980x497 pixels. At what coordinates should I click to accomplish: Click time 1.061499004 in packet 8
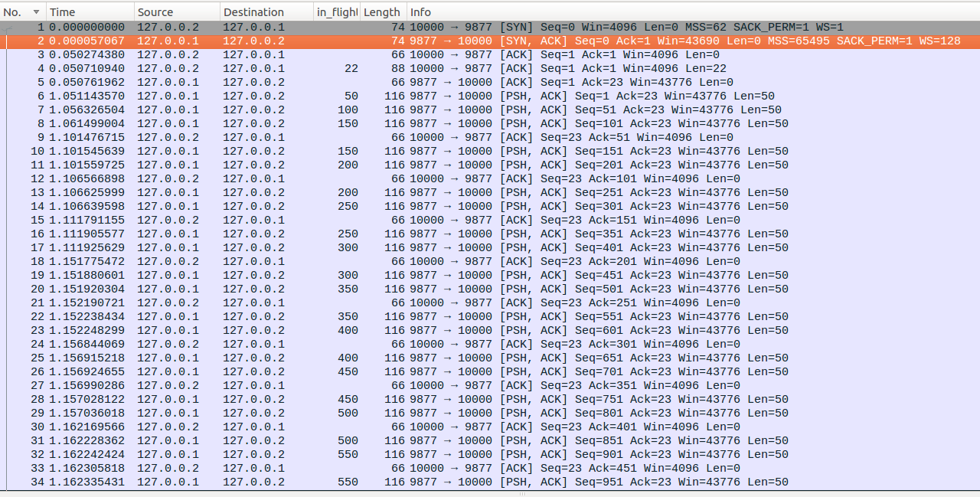pos(87,124)
